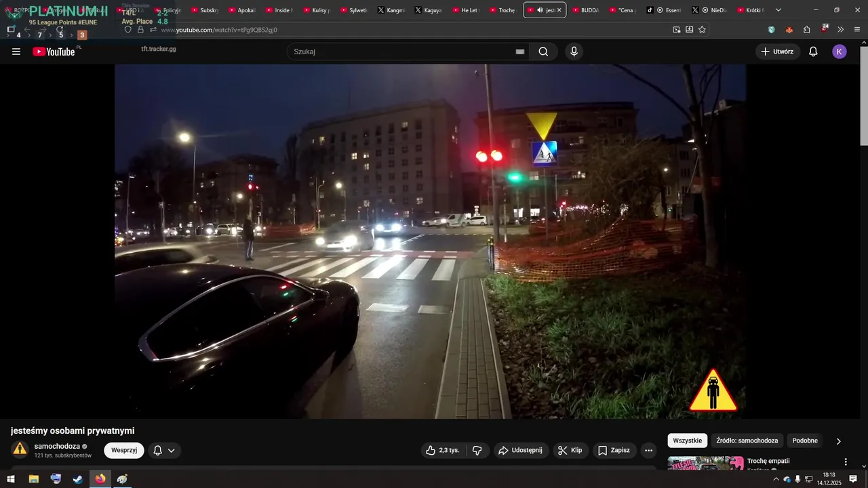
Task: Click the install/save page icon in address bar
Action: pos(690,30)
